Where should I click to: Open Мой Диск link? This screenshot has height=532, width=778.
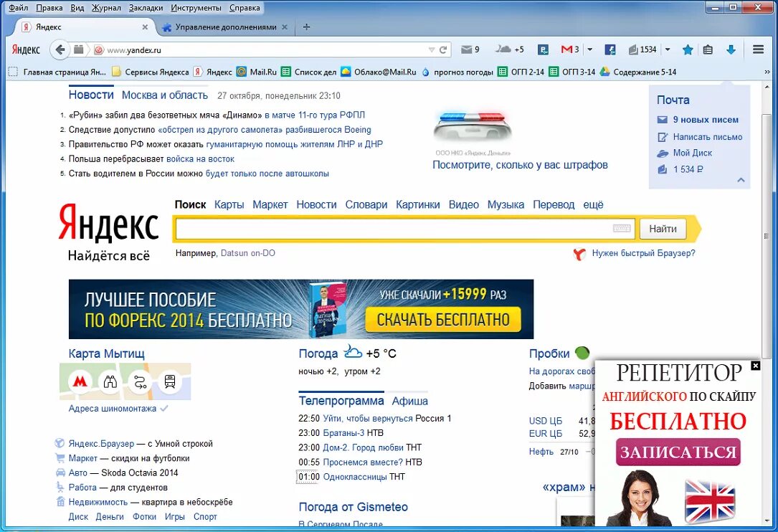(x=692, y=153)
